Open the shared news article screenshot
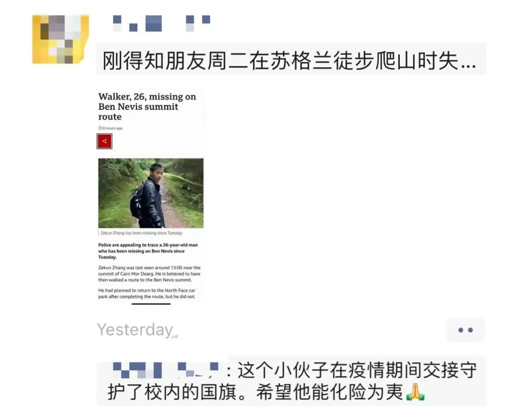519x420 pixels. pyautogui.click(x=151, y=197)
